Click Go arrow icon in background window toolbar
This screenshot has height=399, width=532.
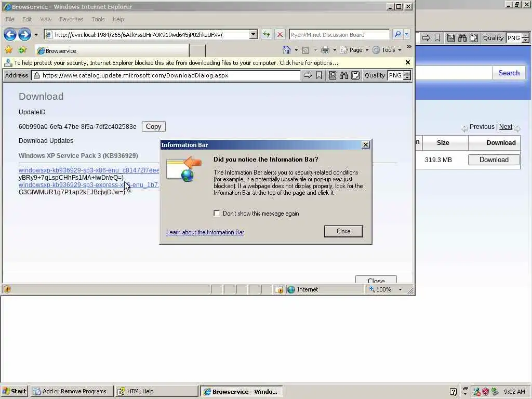(x=426, y=38)
